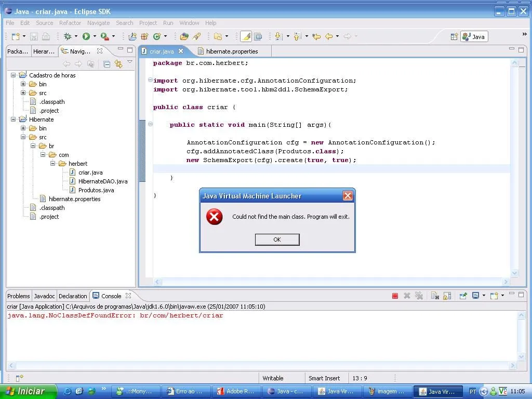Click the Iniciar start button
The height and width of the screenshot is (399, 532).
[x=26, y=391]
